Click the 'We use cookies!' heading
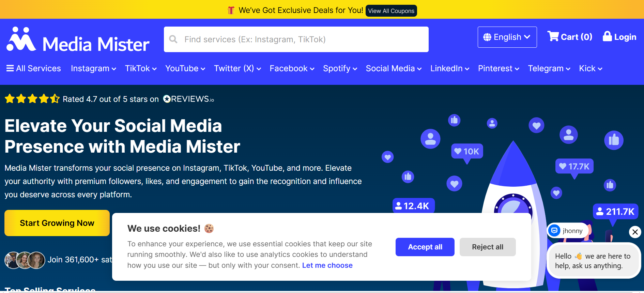The image size is (644, 293). coord(164,229)
